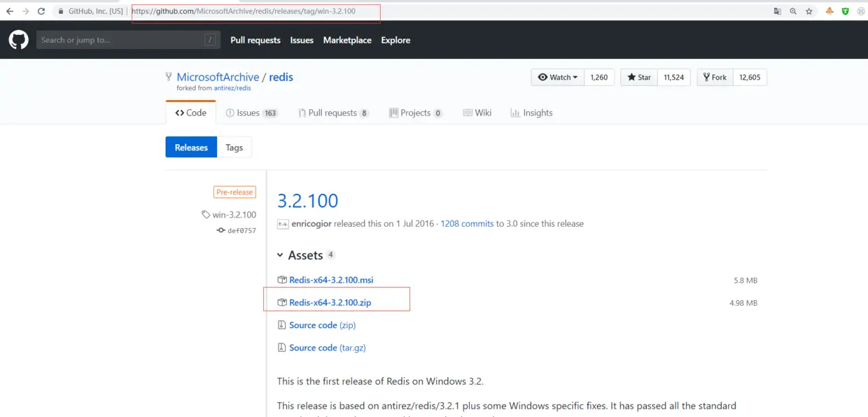The width and height of the screenshot is (868, 417).
Task: Download Source code (zip)
Action: (322, 325)
